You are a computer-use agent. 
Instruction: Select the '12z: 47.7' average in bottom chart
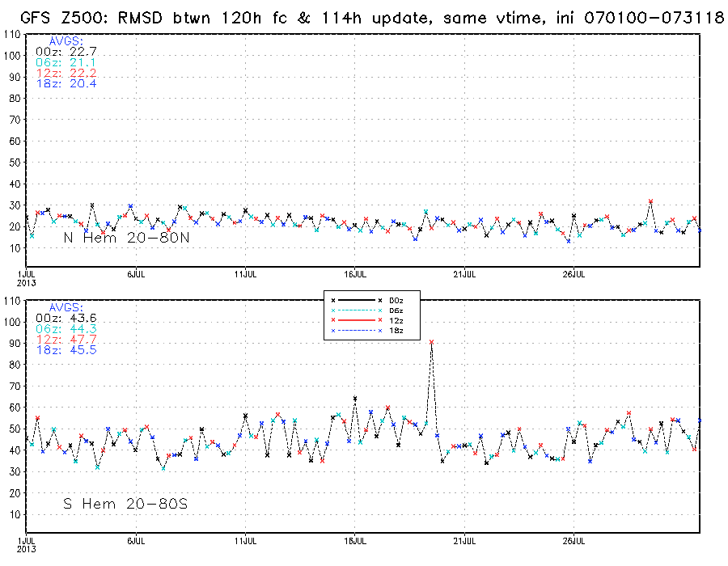click(x=66, y=340)
